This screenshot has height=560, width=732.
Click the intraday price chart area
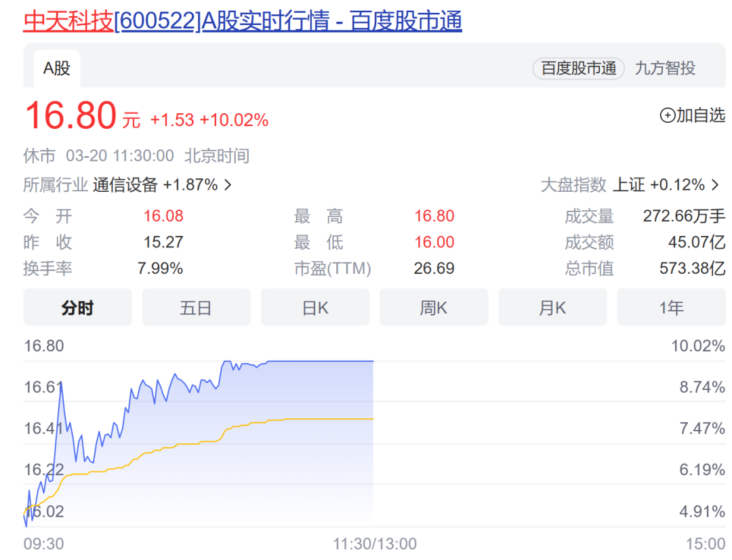(374, 443)
